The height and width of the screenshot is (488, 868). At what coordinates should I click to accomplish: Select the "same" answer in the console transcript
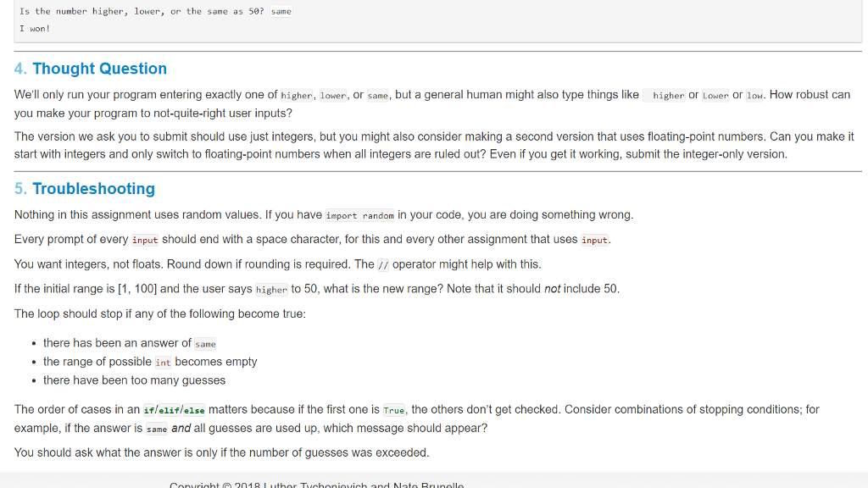[281, 11]
